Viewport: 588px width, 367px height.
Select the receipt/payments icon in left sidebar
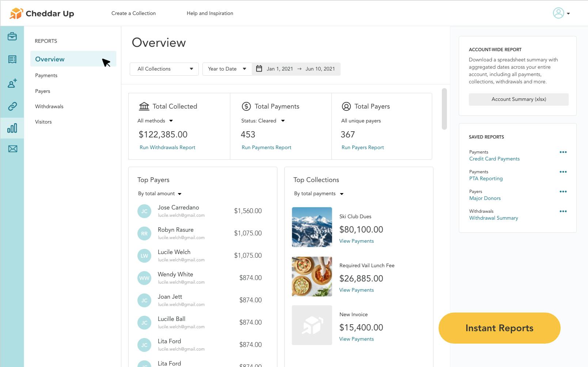coord(12,59)
